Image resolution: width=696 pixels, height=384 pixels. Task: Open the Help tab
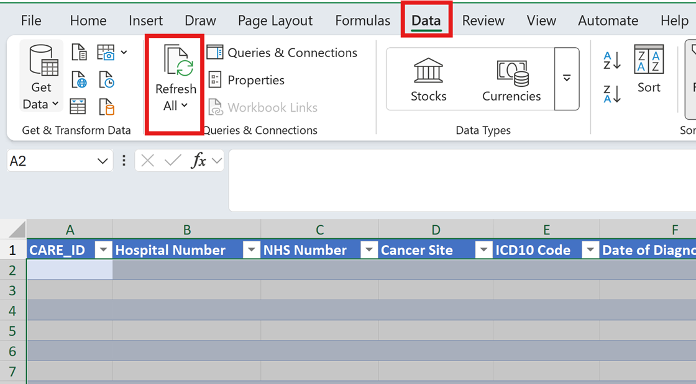[674, 20]
